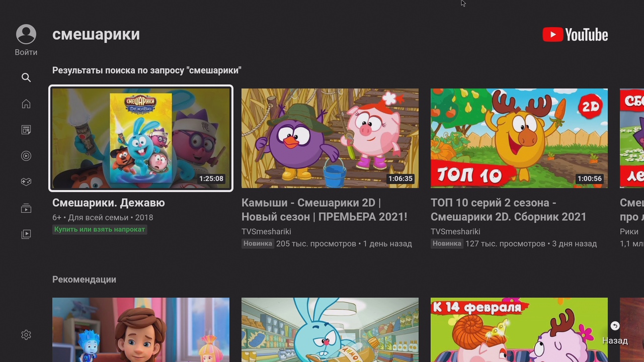
Task: Click the Новинка badge beside 205 тыс. просмотров
Action: coord(258,243)
